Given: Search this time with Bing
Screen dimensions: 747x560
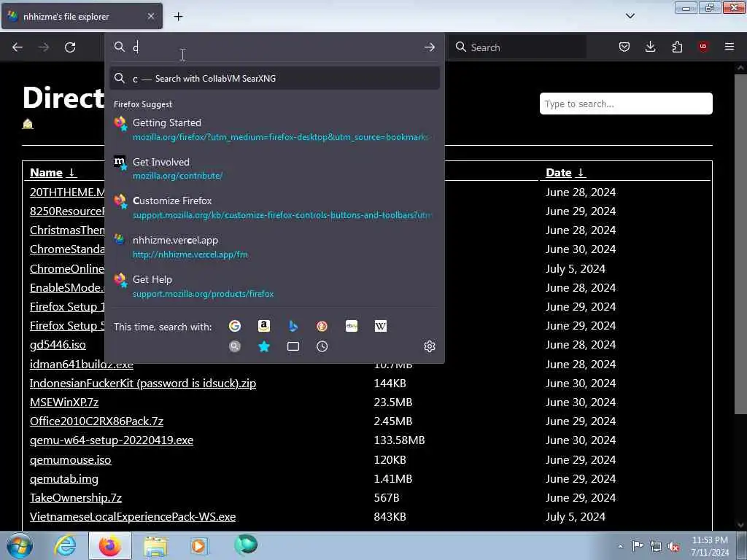Looking at the screenshot, I should [x=293, y=326].
